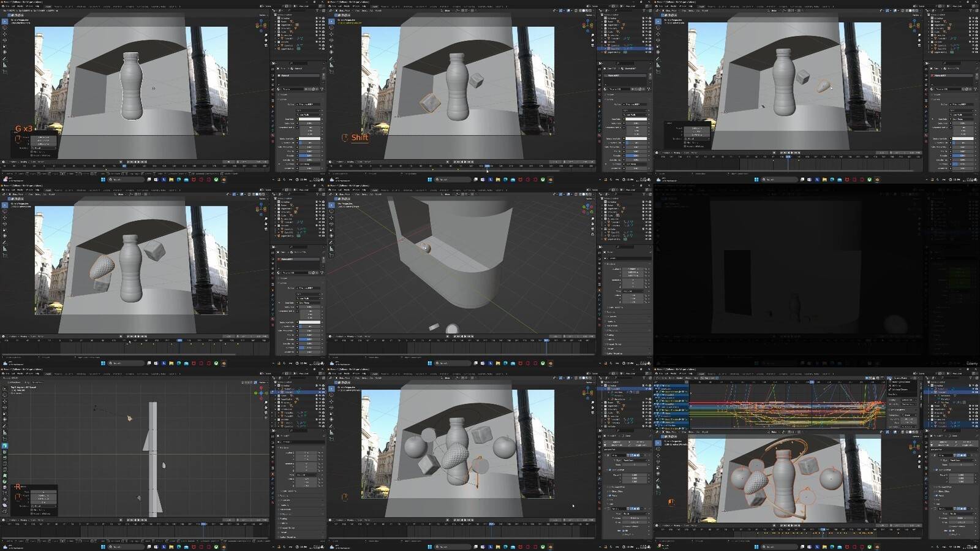Click the pan hand icon in the G x3 frame
The image size is (980, 551).
(266, 40)
